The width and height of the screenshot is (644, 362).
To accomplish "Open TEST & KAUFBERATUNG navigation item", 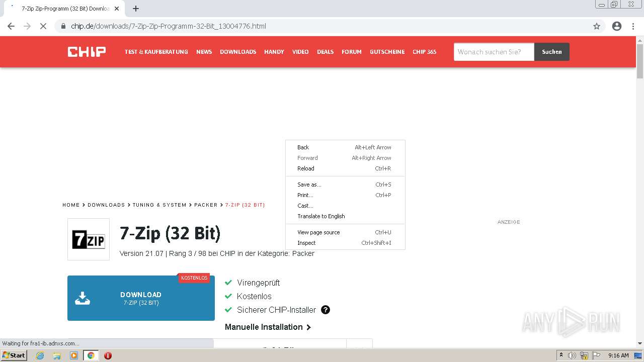I will pyautogui.click(x=156, y=52).
